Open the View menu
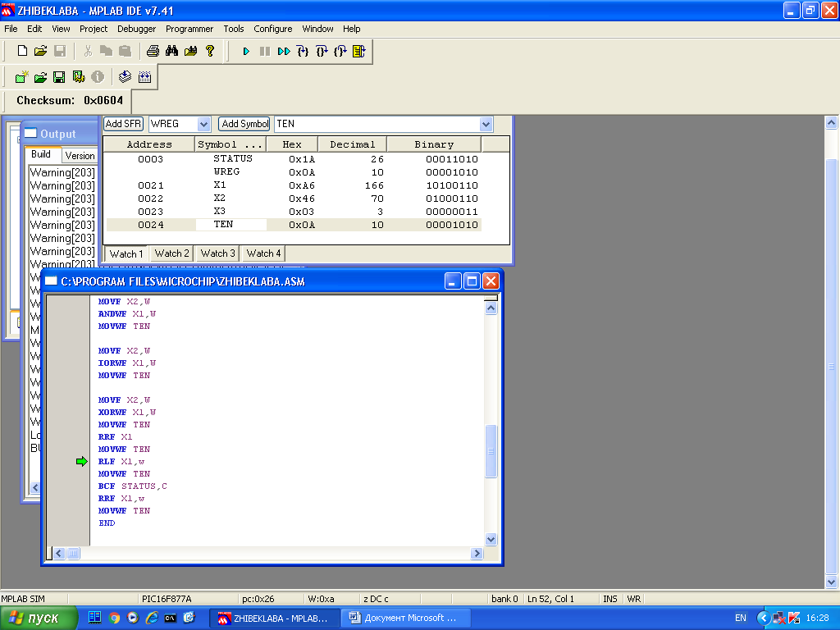Viewport: 840px width, 630px height. click(x=61, y=29)
